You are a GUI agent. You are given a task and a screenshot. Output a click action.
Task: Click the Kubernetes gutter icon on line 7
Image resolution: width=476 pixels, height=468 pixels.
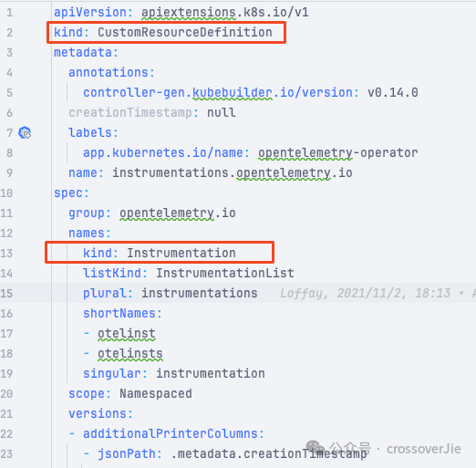click(25, 133)
